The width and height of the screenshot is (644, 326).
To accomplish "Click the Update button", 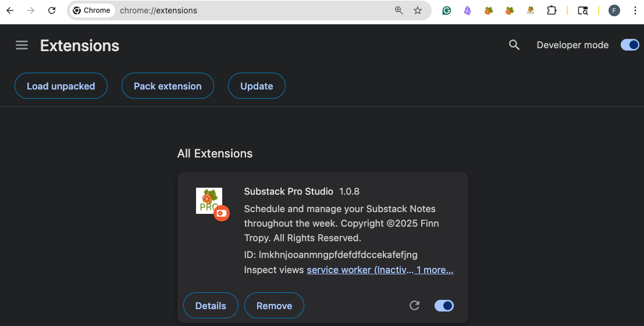I will (x=257, y=86).
